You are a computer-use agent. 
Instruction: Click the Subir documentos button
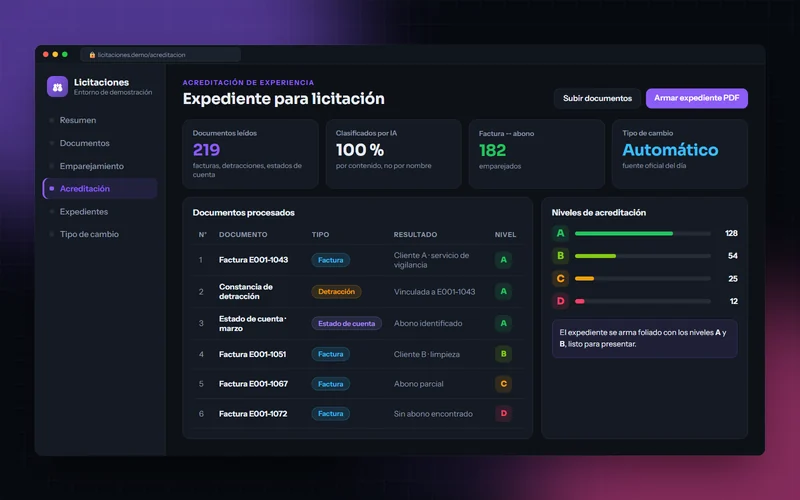[597, 98]
